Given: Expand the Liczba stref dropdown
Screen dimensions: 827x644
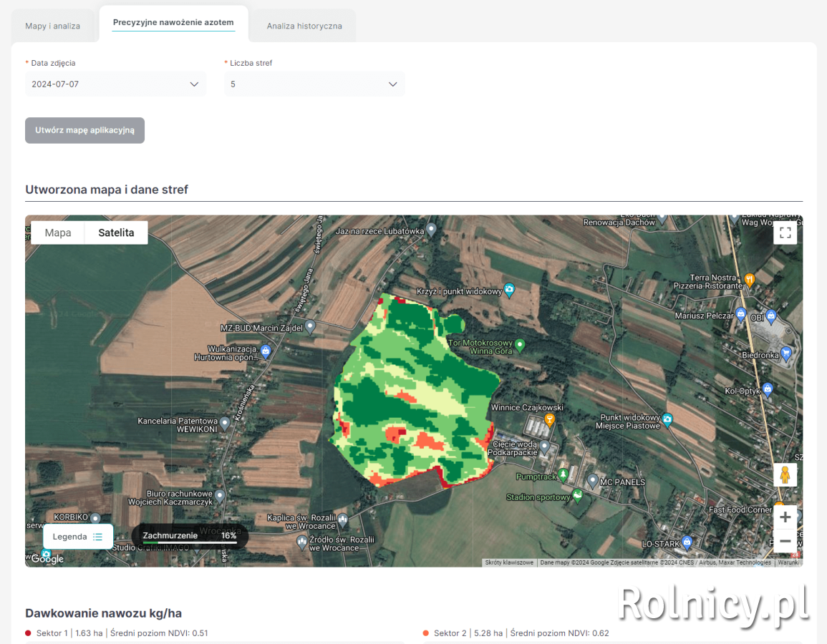Looking at the screenshot, I should (314, 84).
